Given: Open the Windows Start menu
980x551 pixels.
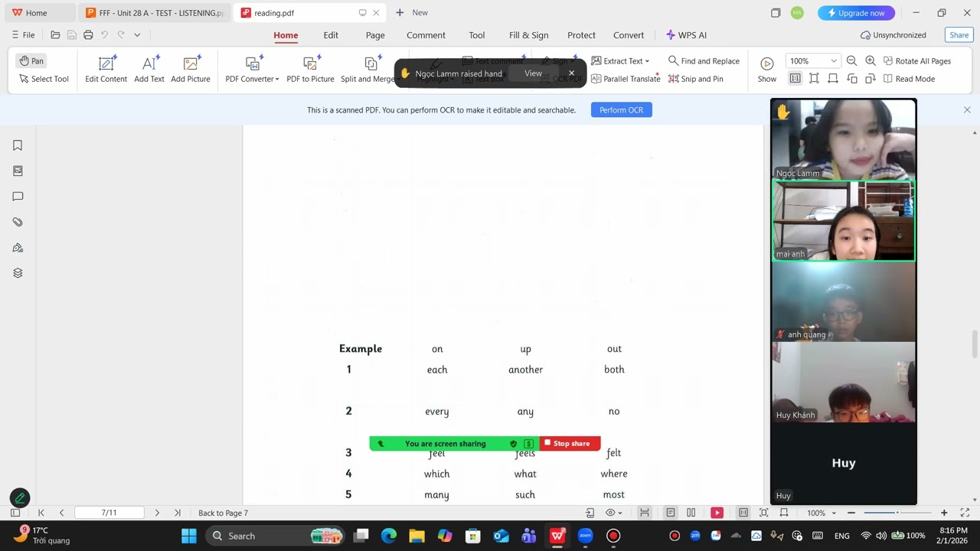Looking at the screenshot, I should (189, 536).
